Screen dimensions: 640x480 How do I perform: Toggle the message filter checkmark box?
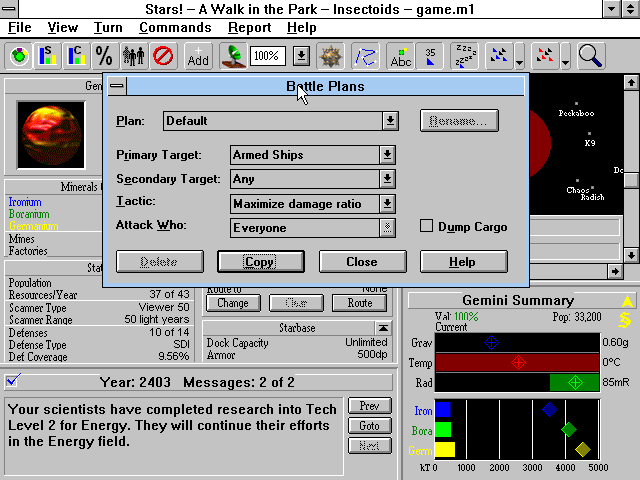tap(12, 380)
